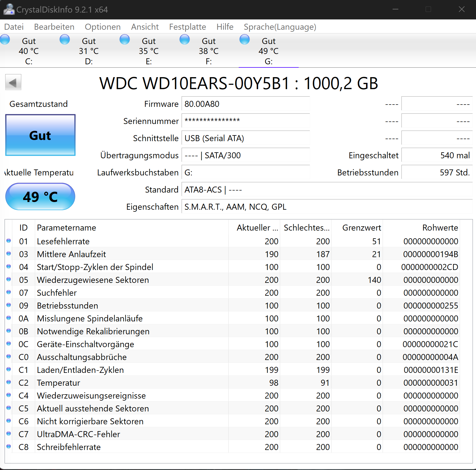The width and height of the screenshot is (476, 470).
Task: Click the blue indicator next to Wiederzugewiesene Sektoren
Action: [9, 279]
